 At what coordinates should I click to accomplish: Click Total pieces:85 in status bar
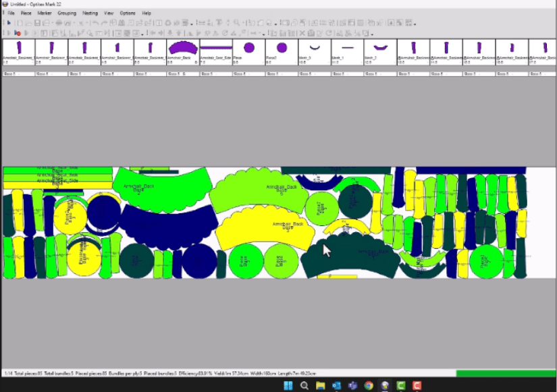28,374
